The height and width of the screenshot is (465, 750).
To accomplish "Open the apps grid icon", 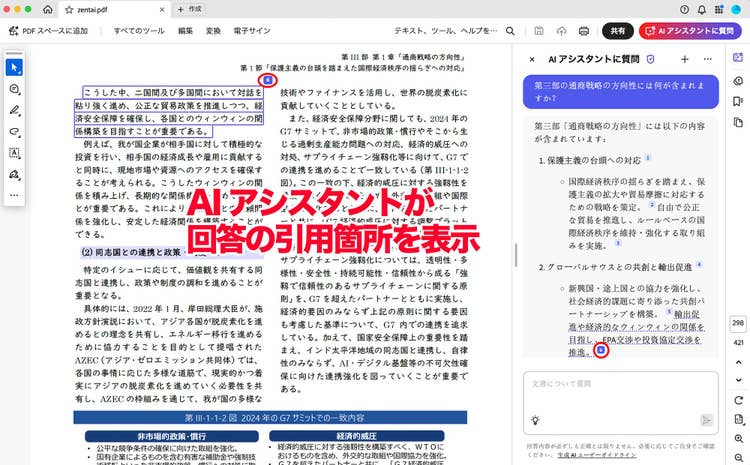I will pyautogui.click(x=719, y=10).
